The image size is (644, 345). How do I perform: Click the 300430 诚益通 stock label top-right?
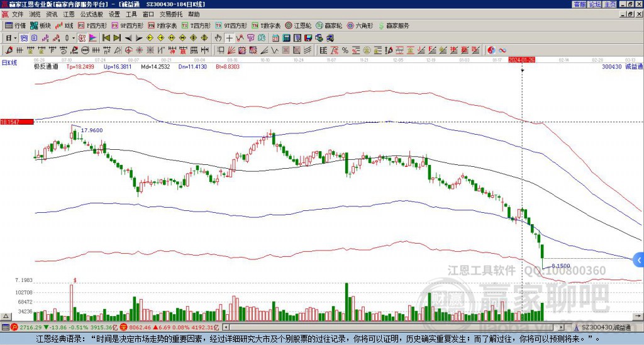click(x=622, y=67)
